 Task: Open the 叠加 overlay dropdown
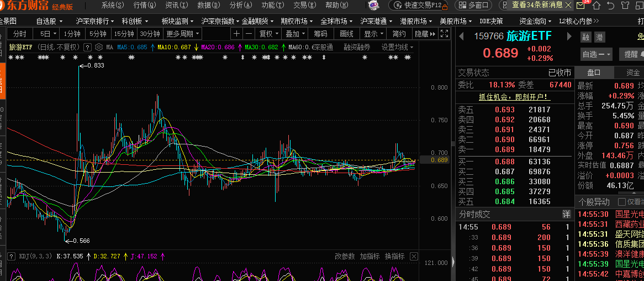tap(295, 34)
